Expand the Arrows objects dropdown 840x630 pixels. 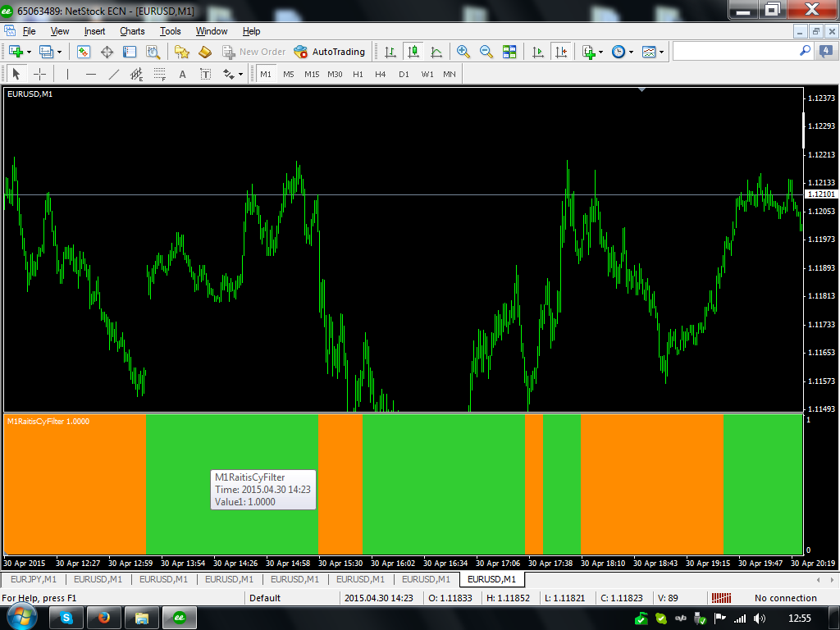click(x=240, y=74)
